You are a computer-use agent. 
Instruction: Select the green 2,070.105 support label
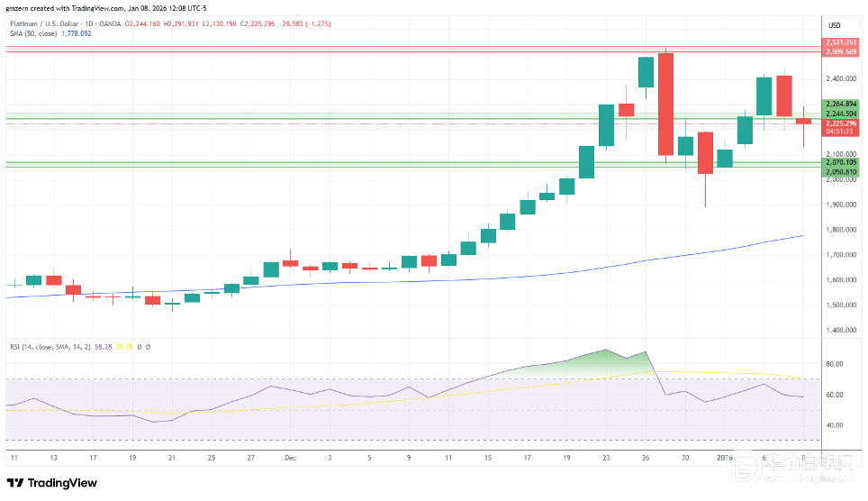tap(841, 162)
